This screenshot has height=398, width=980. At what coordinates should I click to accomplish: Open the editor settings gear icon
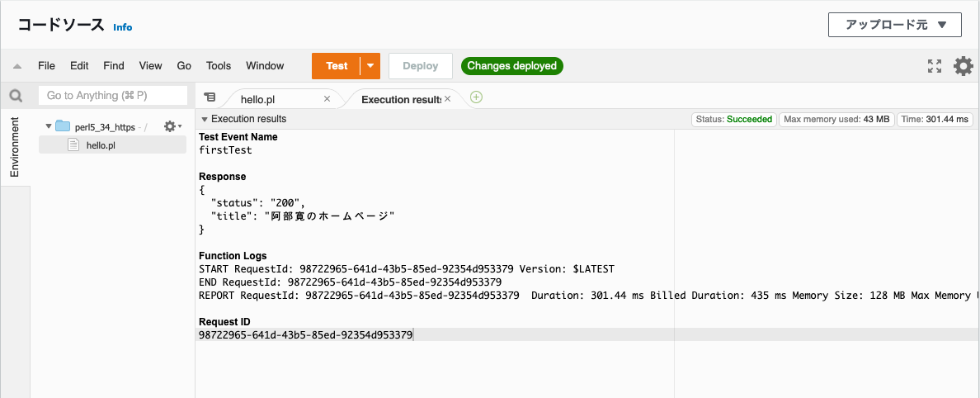pyautogui.click(x=964, y=66)
